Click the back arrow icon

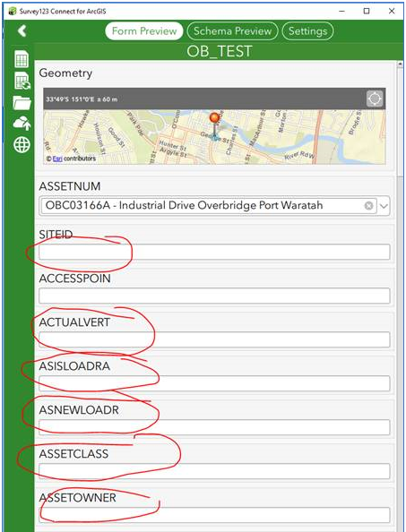[22, 30]
